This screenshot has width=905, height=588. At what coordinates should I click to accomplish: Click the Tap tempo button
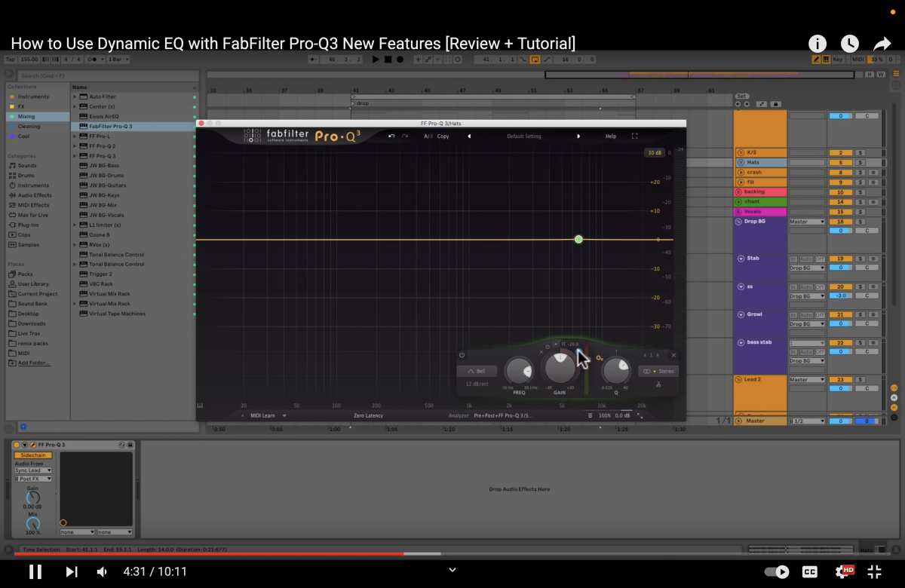(11, 60)
